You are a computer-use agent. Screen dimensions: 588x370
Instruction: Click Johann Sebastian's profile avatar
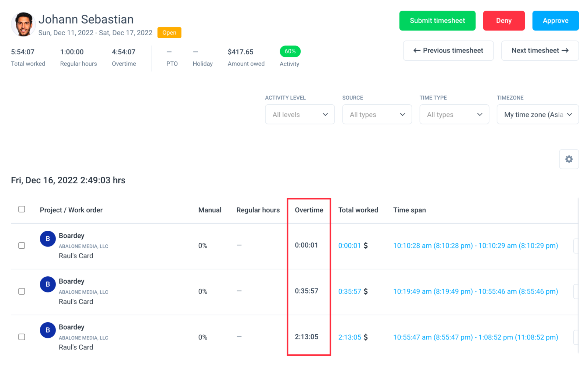(x=23, y=25)
